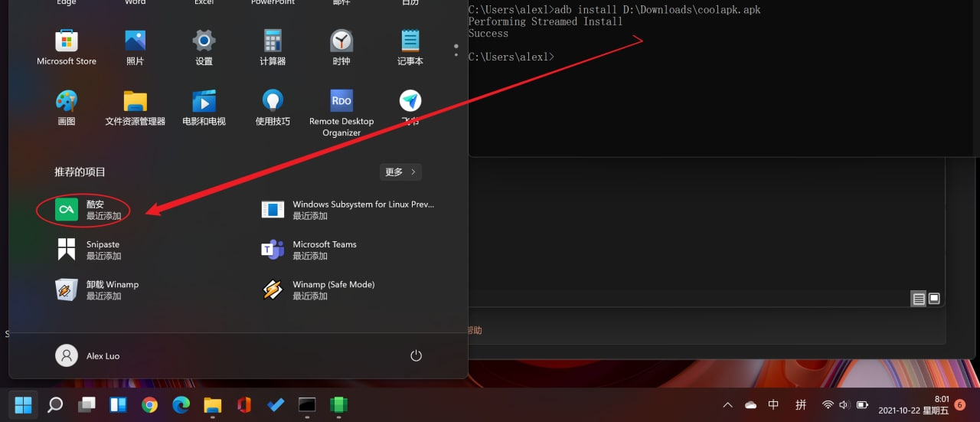Screen dimensions: 980x422
Task: Toggle the 拼 pinyin IME indicator
Action: (800, 404)
